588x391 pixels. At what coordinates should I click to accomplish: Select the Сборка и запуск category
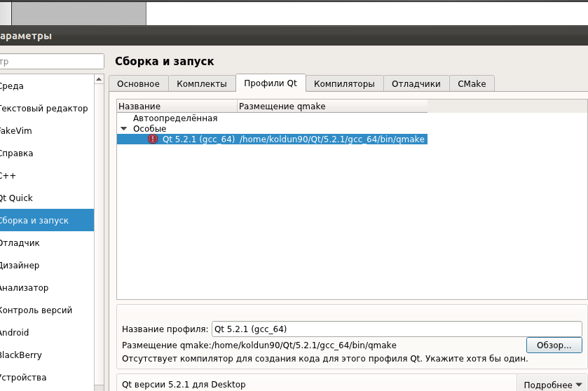tap(46, 220)
